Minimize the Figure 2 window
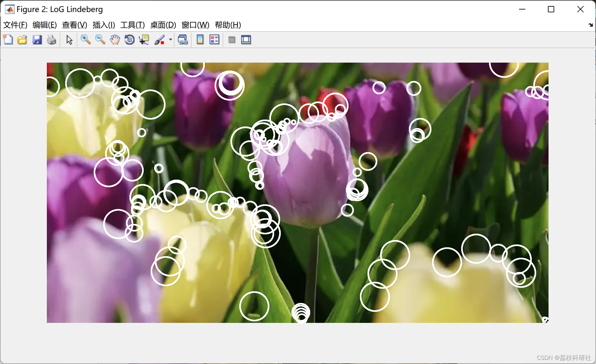 click(522, 9)
